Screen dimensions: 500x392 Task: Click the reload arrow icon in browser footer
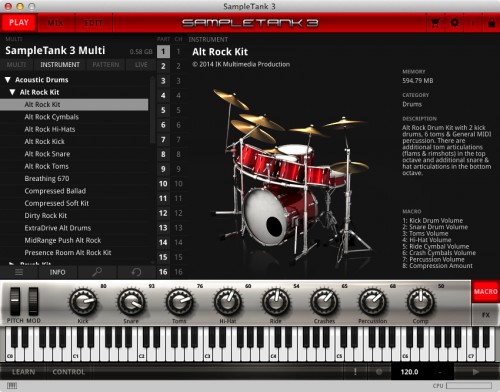[x=136, y=272]
